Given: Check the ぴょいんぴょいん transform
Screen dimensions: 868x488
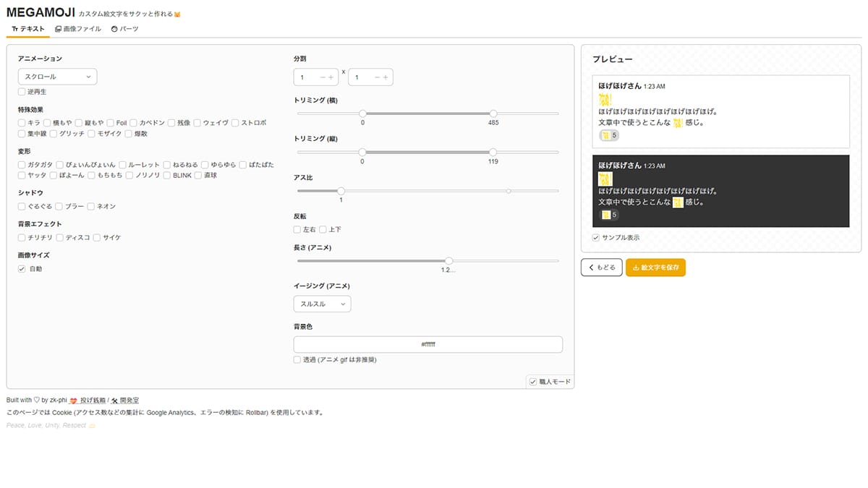Looking at the screenshot, I should tap(60, 165).
